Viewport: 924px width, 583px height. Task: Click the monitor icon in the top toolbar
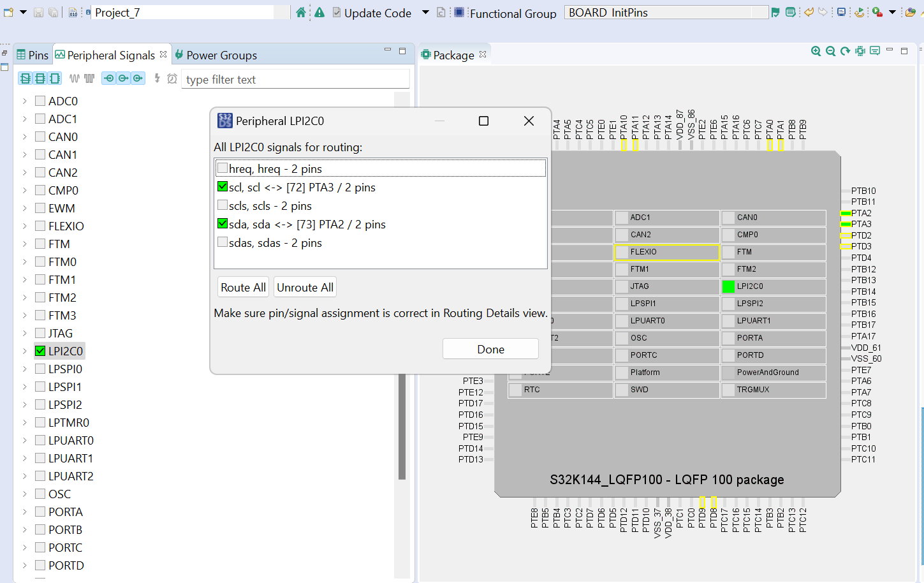[841, 12]
